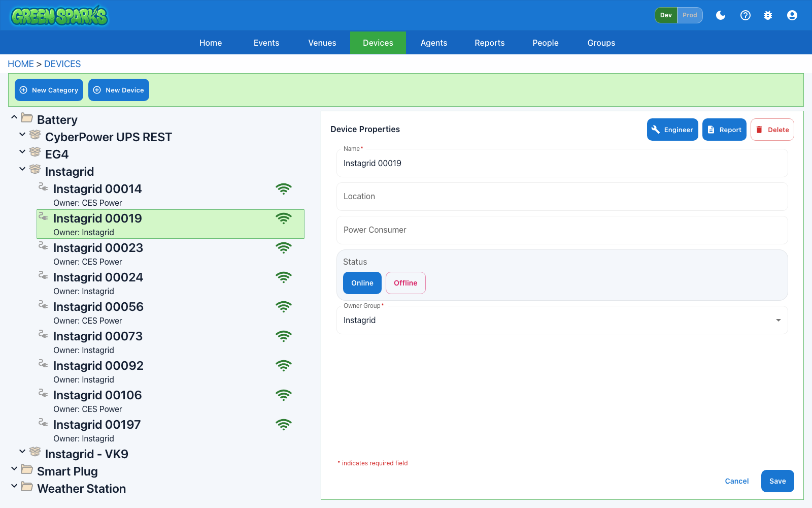Click WiFi status icon for Instagrid 00014

(x=284, y=189)
